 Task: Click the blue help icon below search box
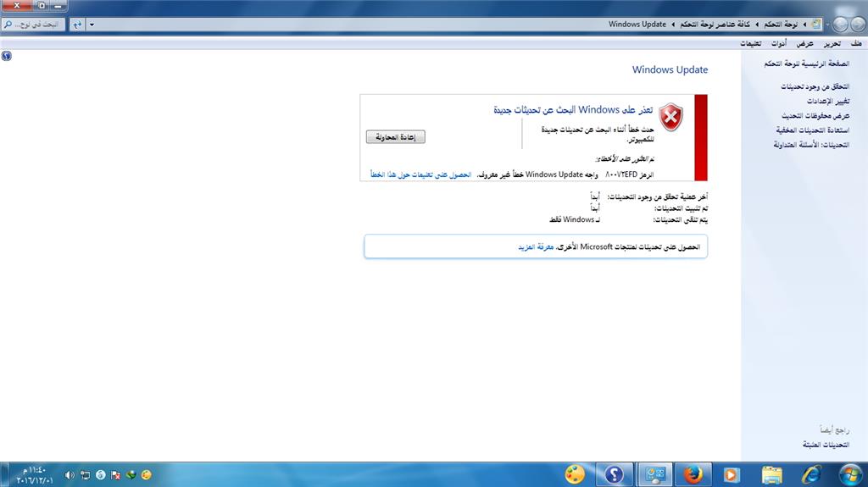click(6, 56)
